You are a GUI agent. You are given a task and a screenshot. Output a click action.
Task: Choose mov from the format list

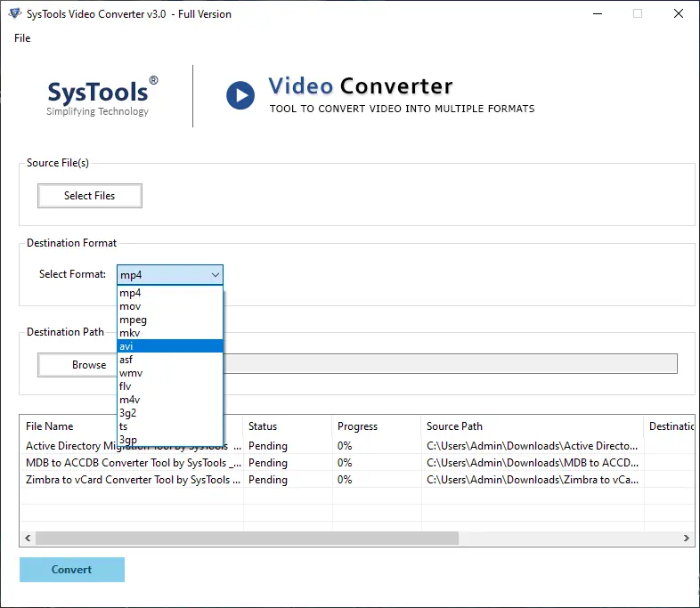click(169, 306)
